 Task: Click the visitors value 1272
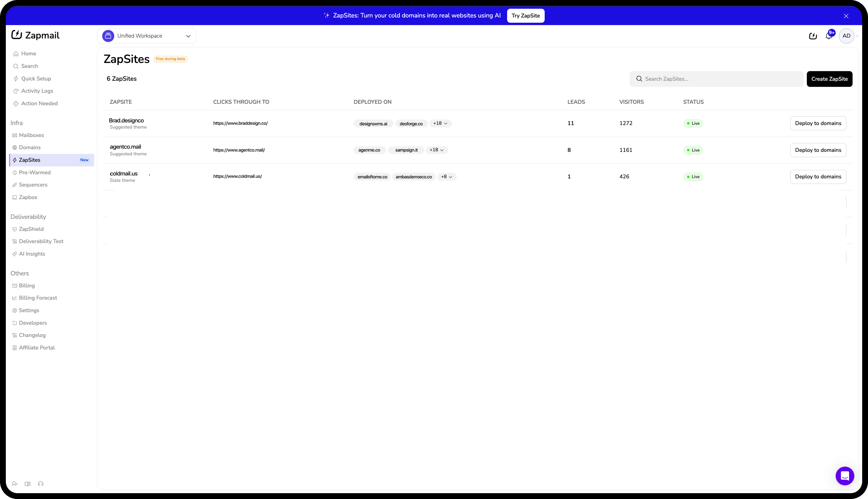pyautogui.click(x=626, y=123)
